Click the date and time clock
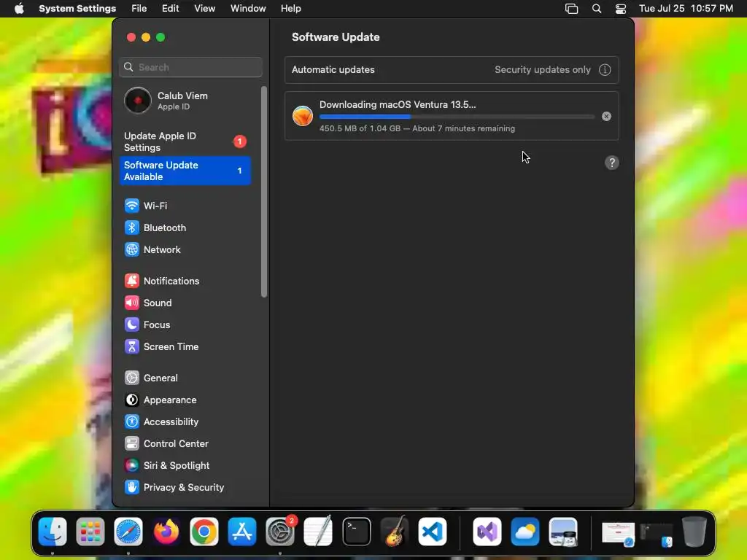This screenshot has width=747, height=560. 686,9
